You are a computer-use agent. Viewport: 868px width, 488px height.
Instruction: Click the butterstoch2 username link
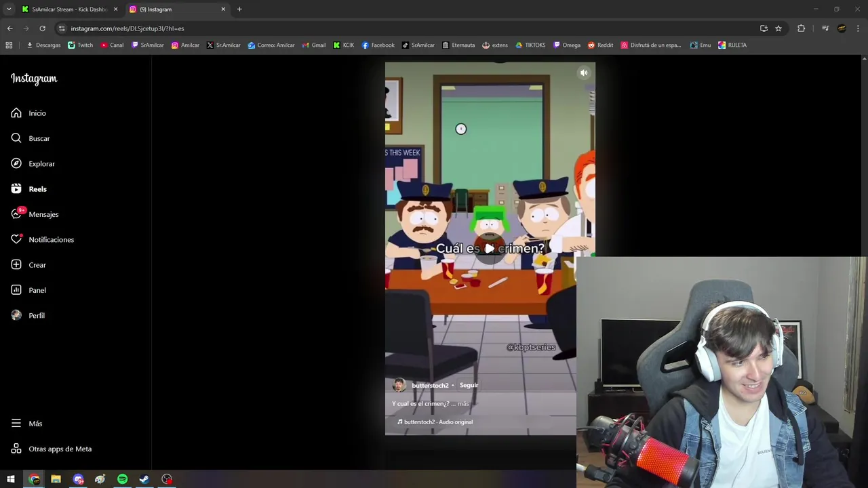430,385
